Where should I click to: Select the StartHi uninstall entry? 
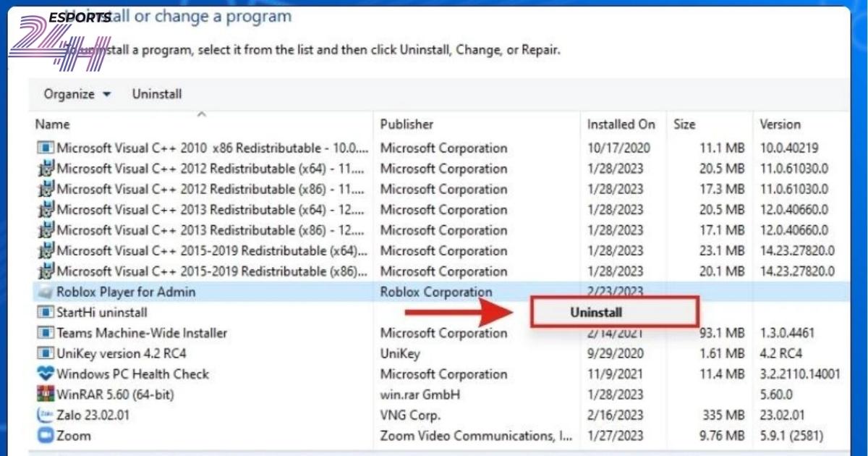102,313
